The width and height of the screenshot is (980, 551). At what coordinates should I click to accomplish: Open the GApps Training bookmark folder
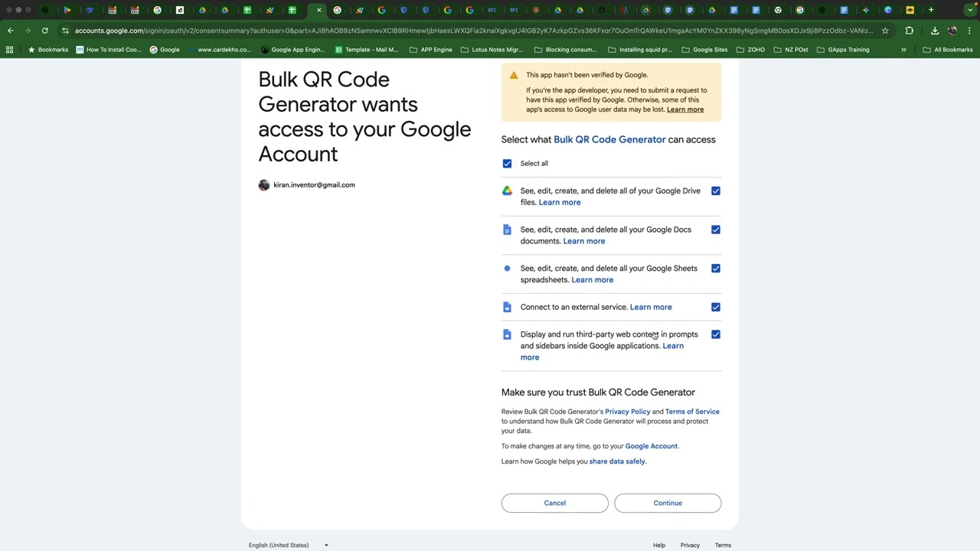click(x=842, y=50)
